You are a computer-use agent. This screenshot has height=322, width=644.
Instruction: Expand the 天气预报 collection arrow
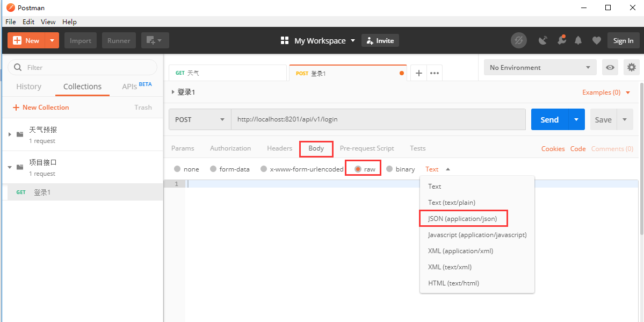point(10,134)
